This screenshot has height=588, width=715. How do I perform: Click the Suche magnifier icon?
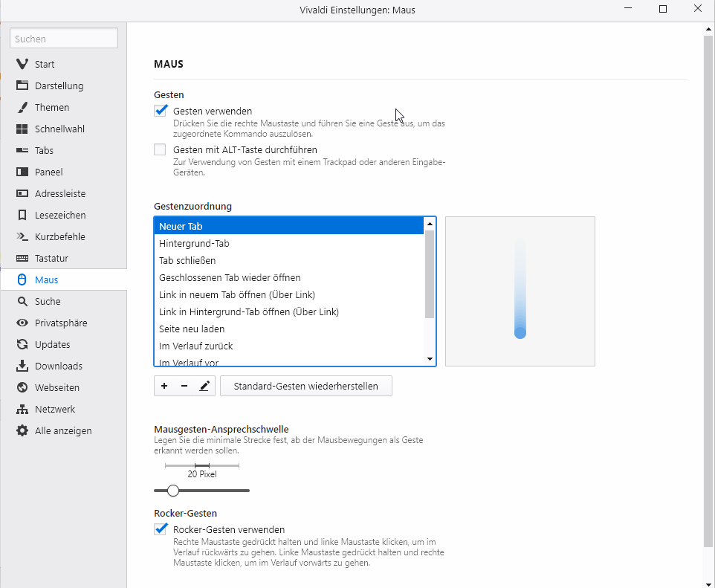[22, 301]
